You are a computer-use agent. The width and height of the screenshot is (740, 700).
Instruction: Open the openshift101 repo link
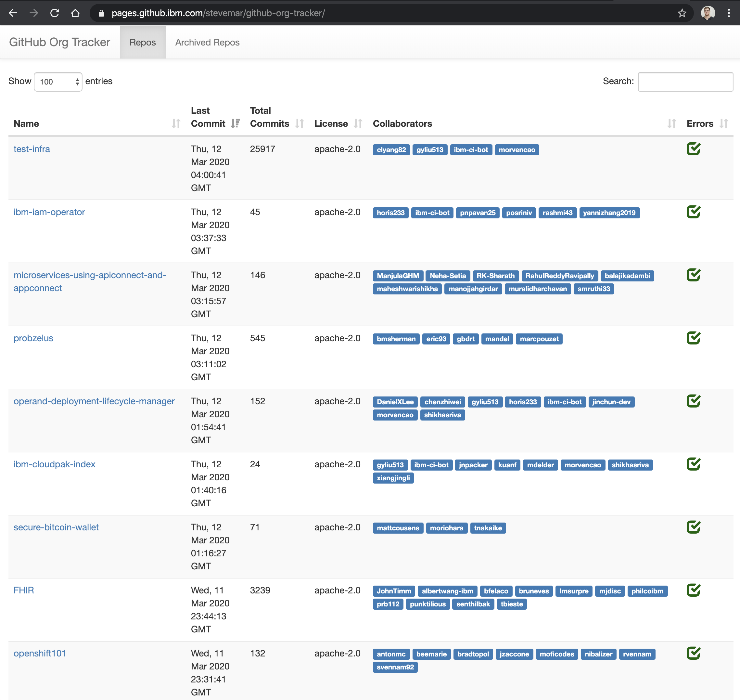click(x=40, y=653)
